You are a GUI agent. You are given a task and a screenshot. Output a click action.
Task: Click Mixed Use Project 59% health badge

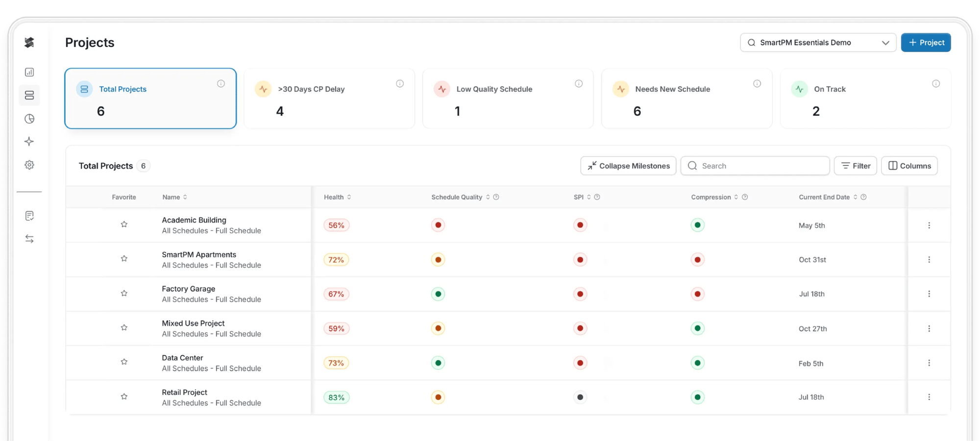click(336, 329)
